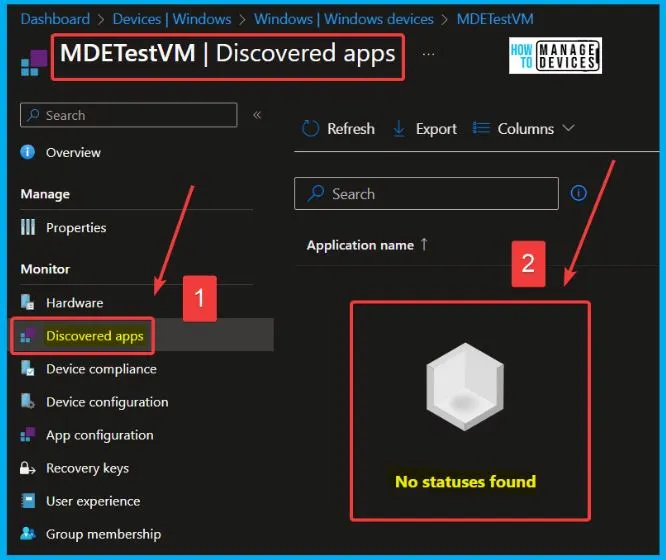Open Hardware under Monitor

tap(74, 303)
